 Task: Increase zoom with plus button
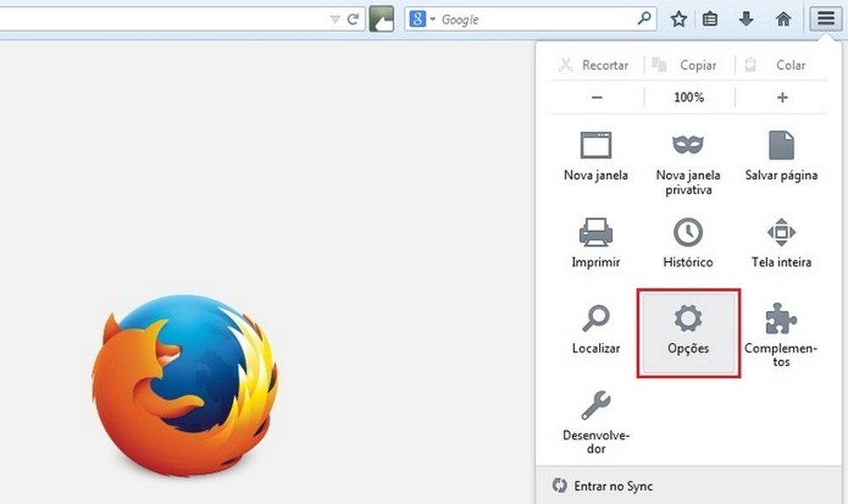click(782, 97)
